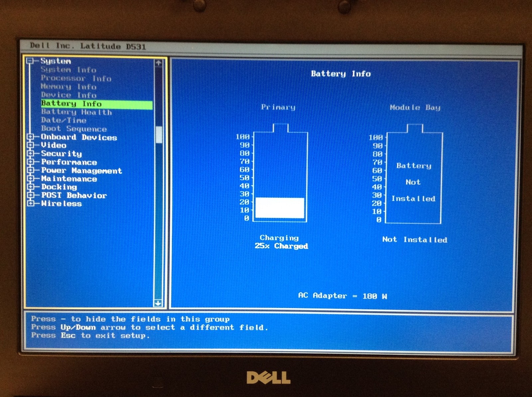This screenshot has height=397, width=532.
Task: Open Date/Time entry
Action: [64, 120]
